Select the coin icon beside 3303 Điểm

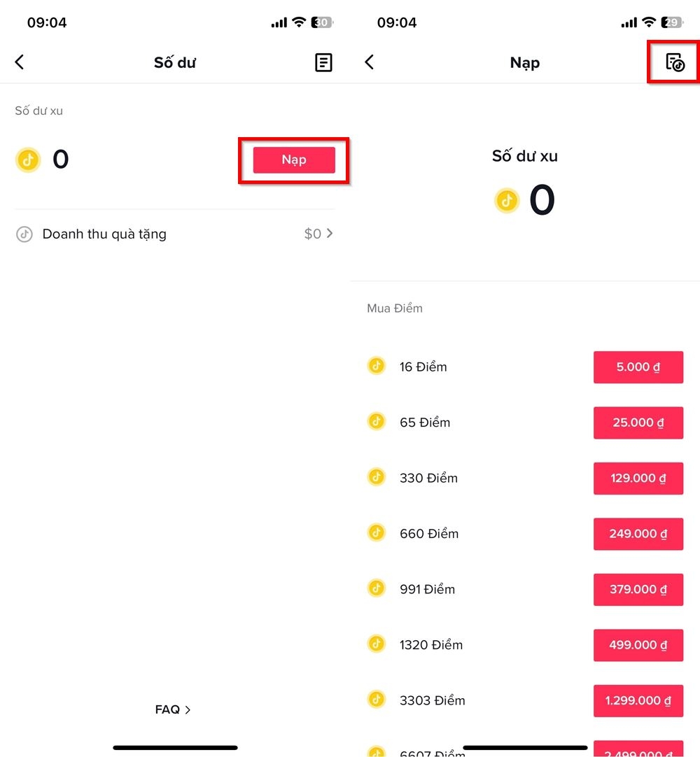(376, 700)
